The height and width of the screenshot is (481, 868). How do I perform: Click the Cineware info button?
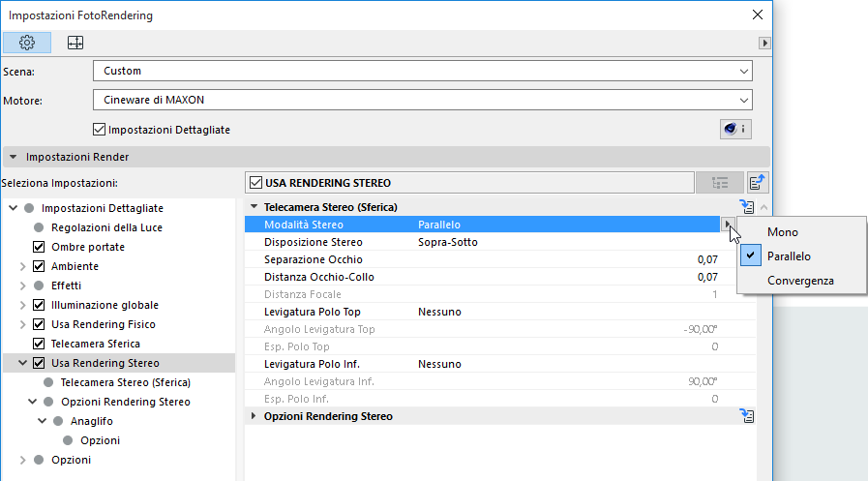coord(735,129)
